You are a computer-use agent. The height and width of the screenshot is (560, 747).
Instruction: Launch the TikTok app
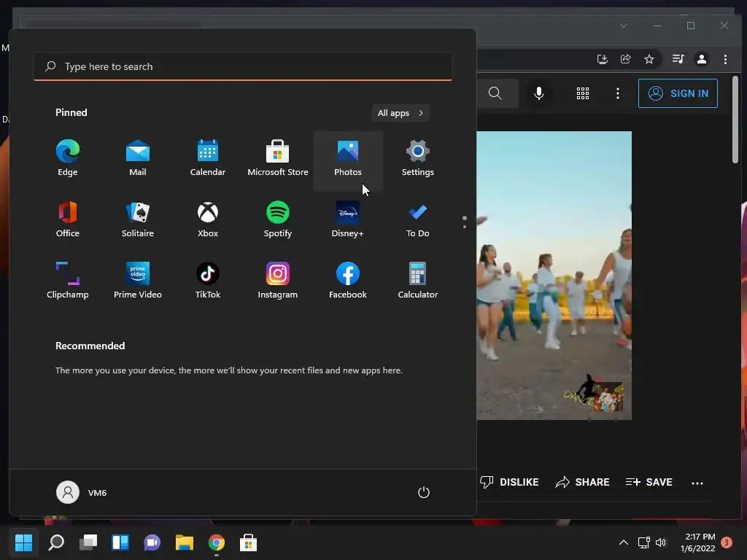208,281
